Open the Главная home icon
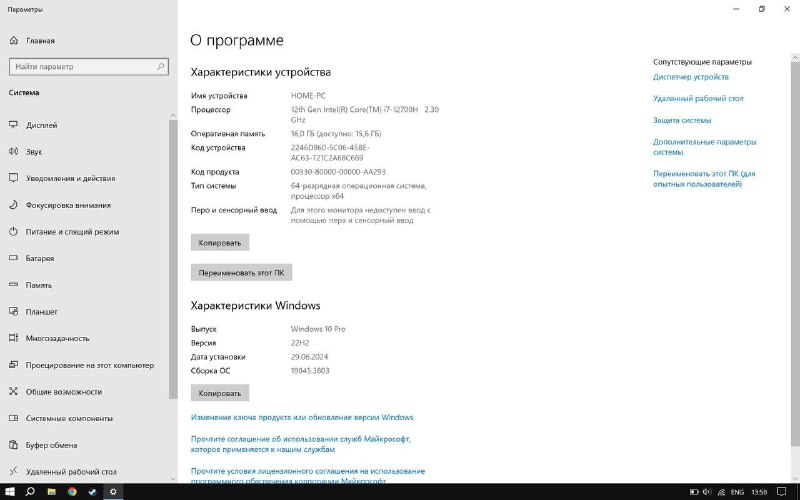 (x=14, y=40)
